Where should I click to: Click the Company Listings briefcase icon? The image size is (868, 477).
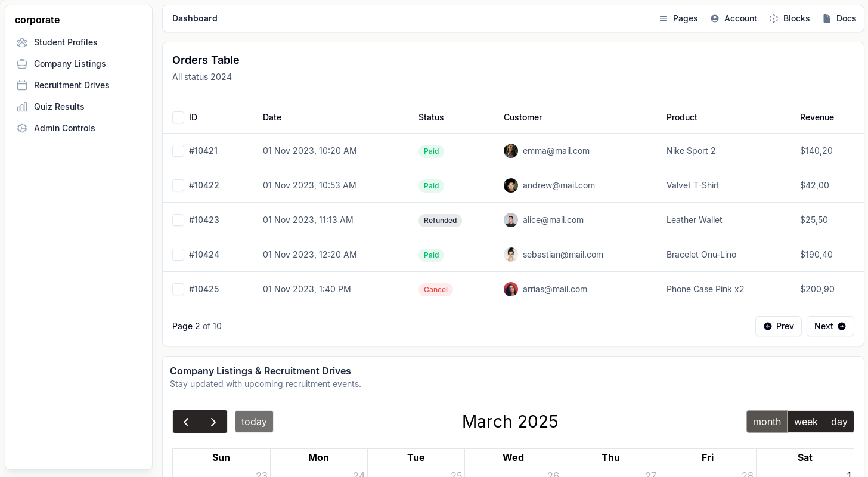[x=22, y=64]
